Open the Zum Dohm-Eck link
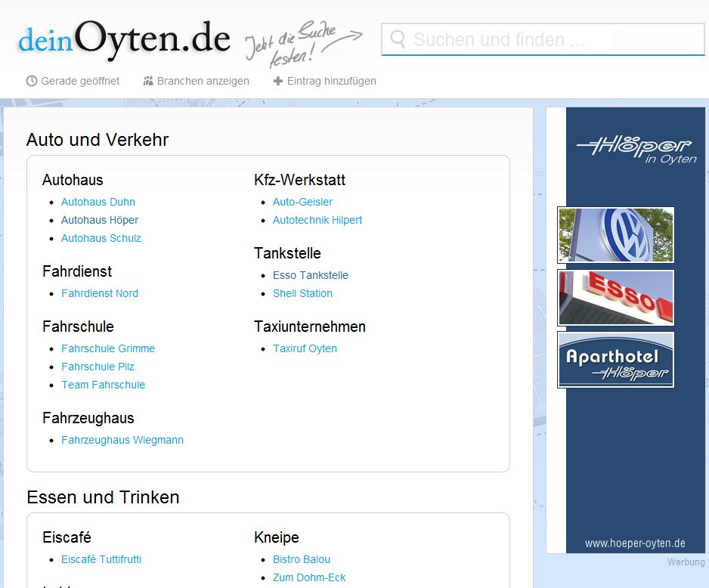This screenshot has height=588, width=709. pos(309,577)
